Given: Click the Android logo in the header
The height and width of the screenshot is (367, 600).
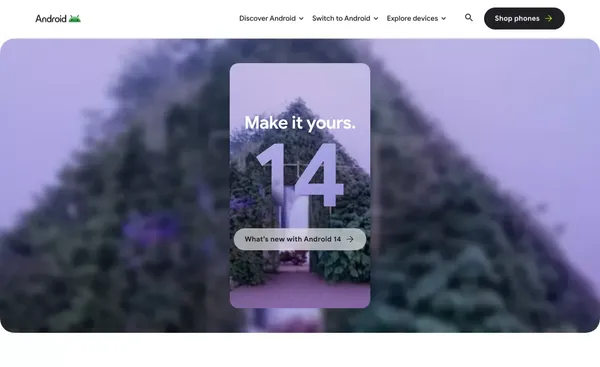Looking at the screenshot, I should [x=58, y=18].
